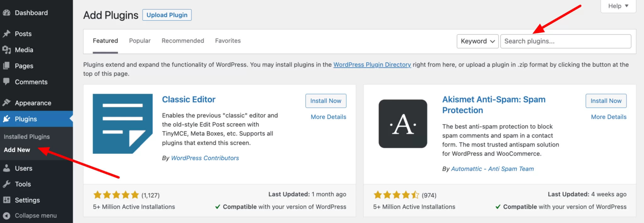Open the Comments menu item
The width and height of the screenshot is (644, 223).
tap(31, 82)
